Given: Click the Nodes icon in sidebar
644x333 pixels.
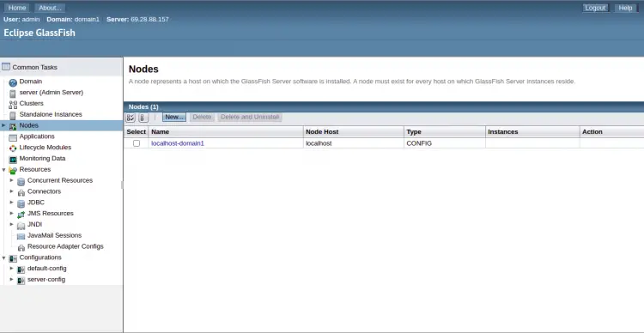Looking at the screenshot, I should click(13, 126).
